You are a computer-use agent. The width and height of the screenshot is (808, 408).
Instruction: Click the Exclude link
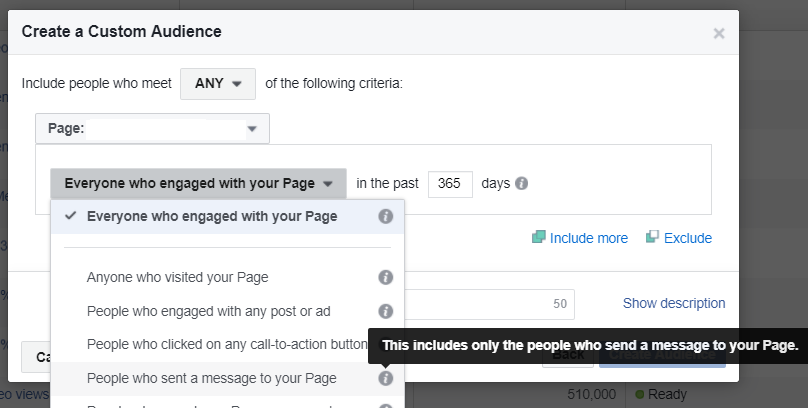click(687, 238)
